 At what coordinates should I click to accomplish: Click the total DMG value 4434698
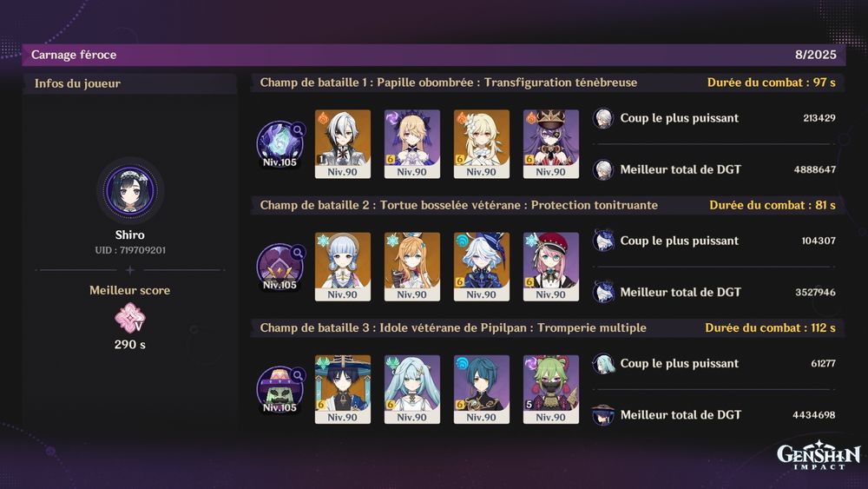pyautogui.click(x=814, y=415)
